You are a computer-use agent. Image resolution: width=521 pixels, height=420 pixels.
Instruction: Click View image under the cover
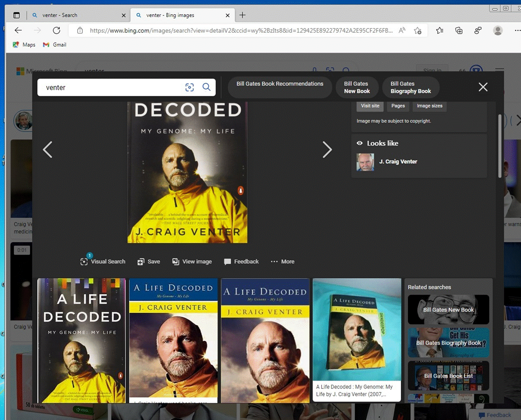192,261
